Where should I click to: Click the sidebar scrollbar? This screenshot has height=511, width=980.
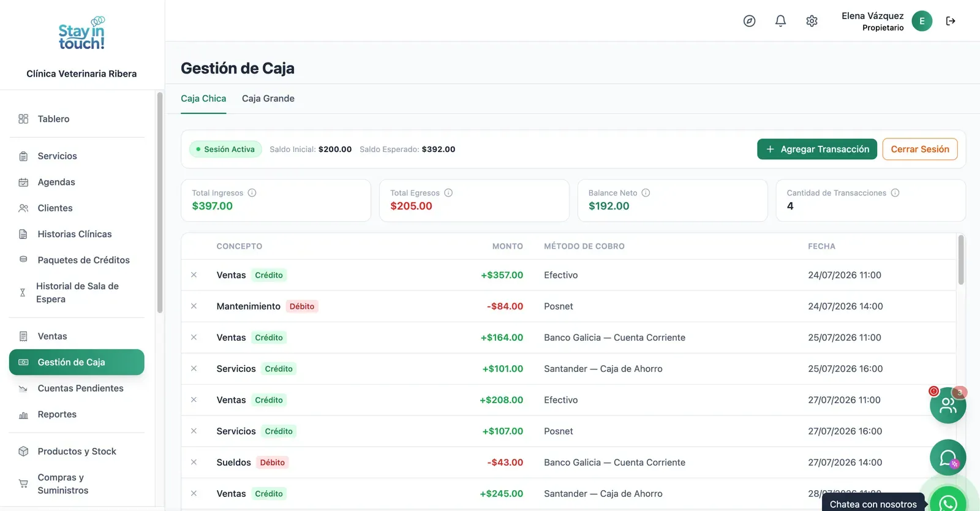click(160, 202)
